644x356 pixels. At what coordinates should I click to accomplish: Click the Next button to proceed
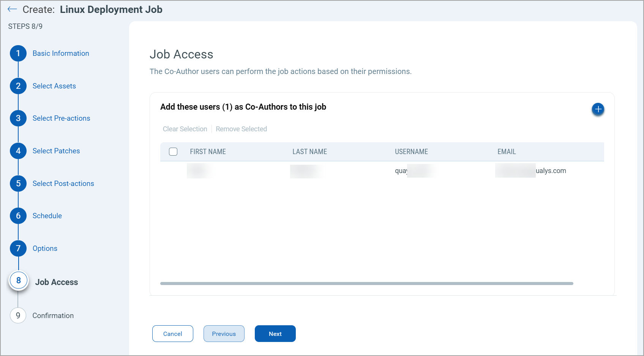[275, 334]
